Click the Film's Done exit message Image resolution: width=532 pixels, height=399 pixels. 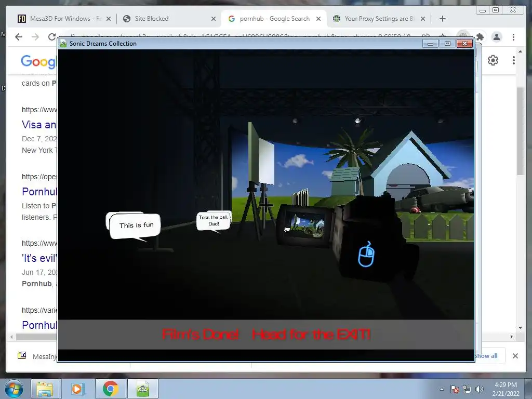(x=266, y=334)
